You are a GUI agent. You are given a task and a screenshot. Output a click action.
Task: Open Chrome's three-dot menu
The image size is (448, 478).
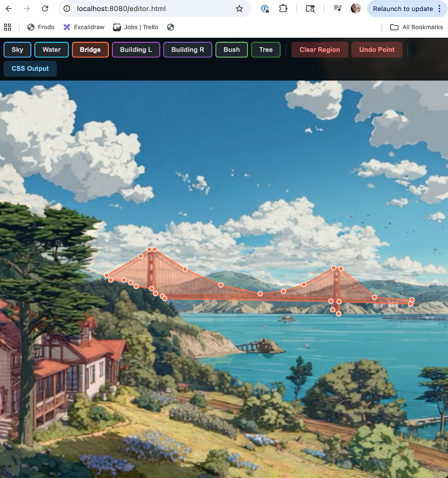click(x=439, y=9)
